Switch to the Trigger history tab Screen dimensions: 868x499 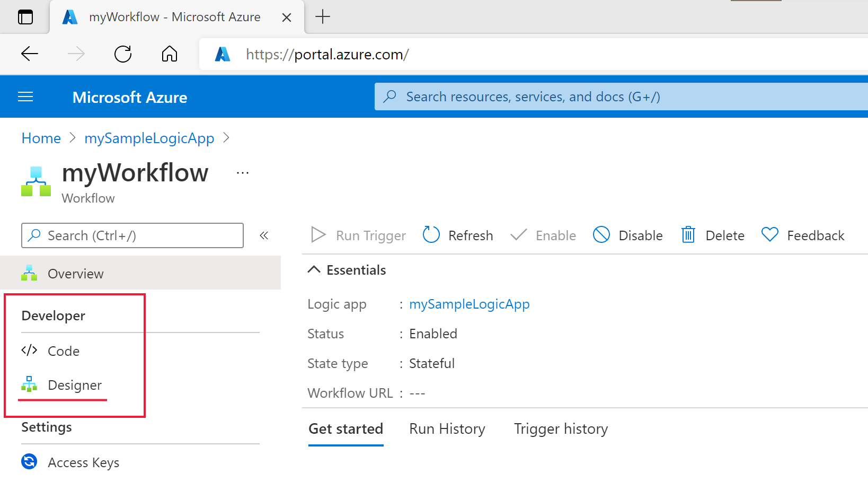tap(561, 429)
